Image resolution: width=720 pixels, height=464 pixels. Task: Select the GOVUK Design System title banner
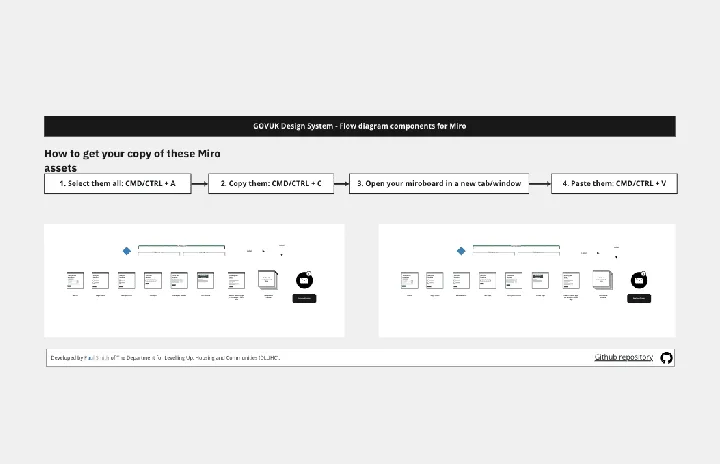tap(360, 126)
